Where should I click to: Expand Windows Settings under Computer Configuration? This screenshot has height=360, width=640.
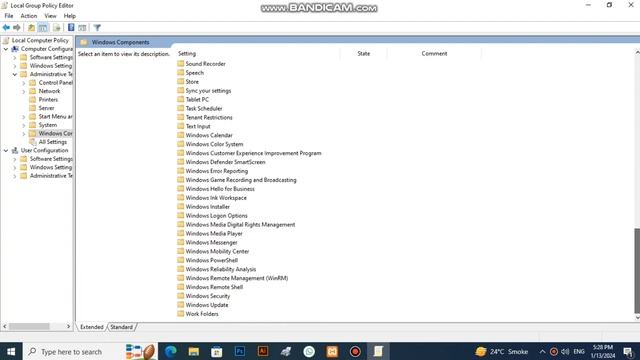15,66
